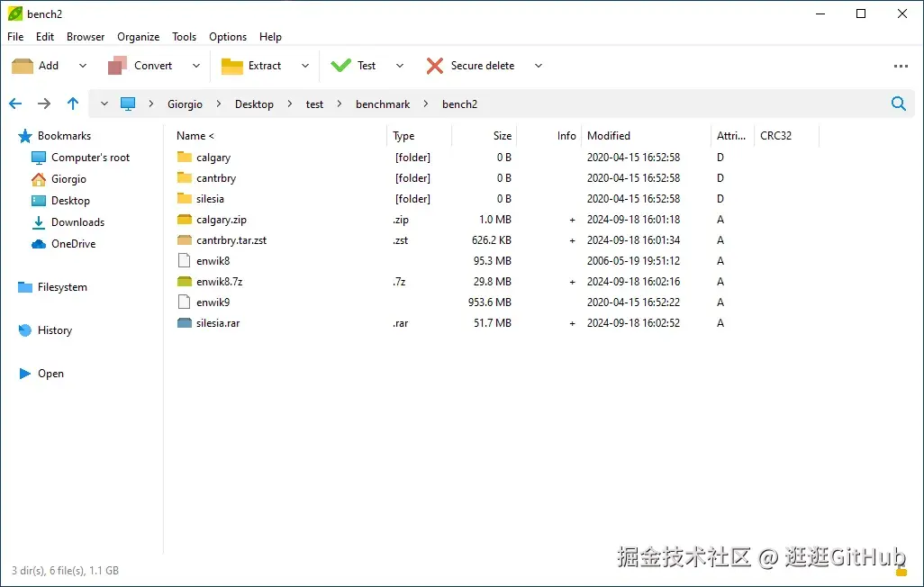
Task: Open the search magnifier
Action: pos(898,104)
